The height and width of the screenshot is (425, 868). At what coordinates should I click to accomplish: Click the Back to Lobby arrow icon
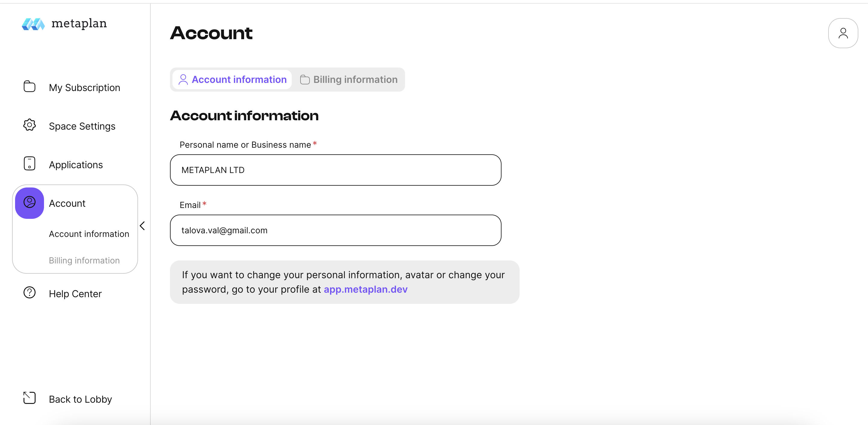(x=29, y=398)
